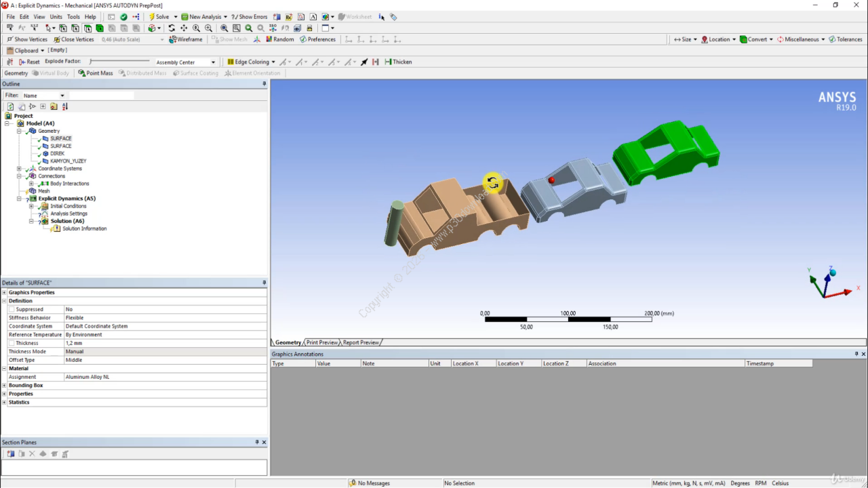
Task: Select the Rotate view tool
Action: (172, 28)
